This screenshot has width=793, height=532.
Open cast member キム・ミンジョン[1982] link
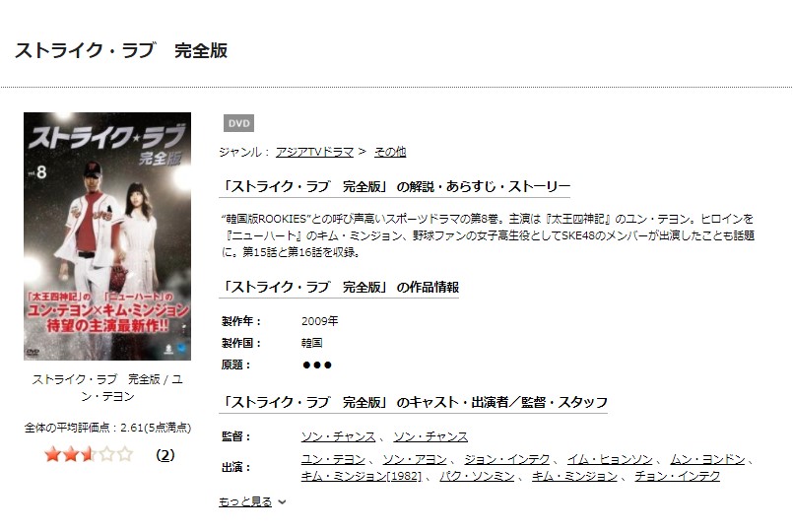click(x=362, y=476)
